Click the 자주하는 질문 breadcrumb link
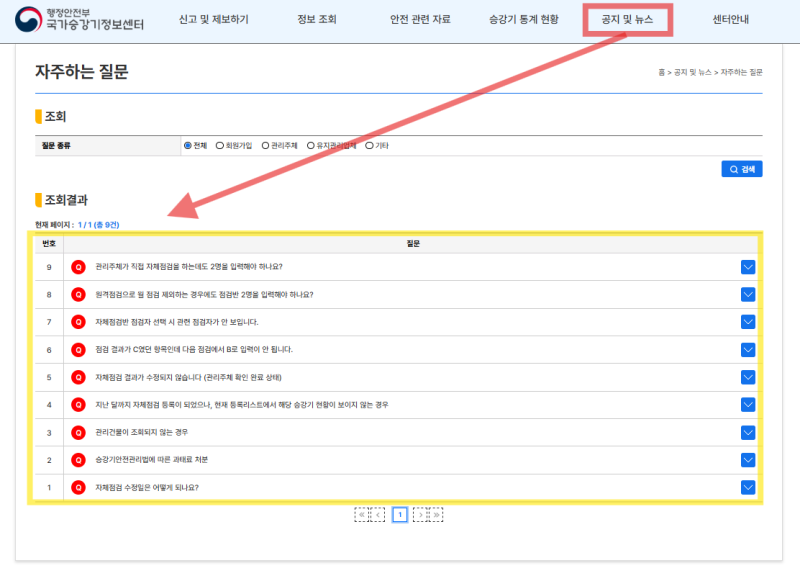800x576 pixels. pos(741,72)
